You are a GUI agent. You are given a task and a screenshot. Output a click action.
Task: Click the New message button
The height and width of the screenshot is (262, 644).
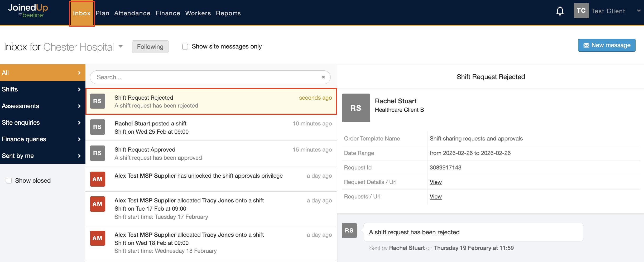(607, 45)
